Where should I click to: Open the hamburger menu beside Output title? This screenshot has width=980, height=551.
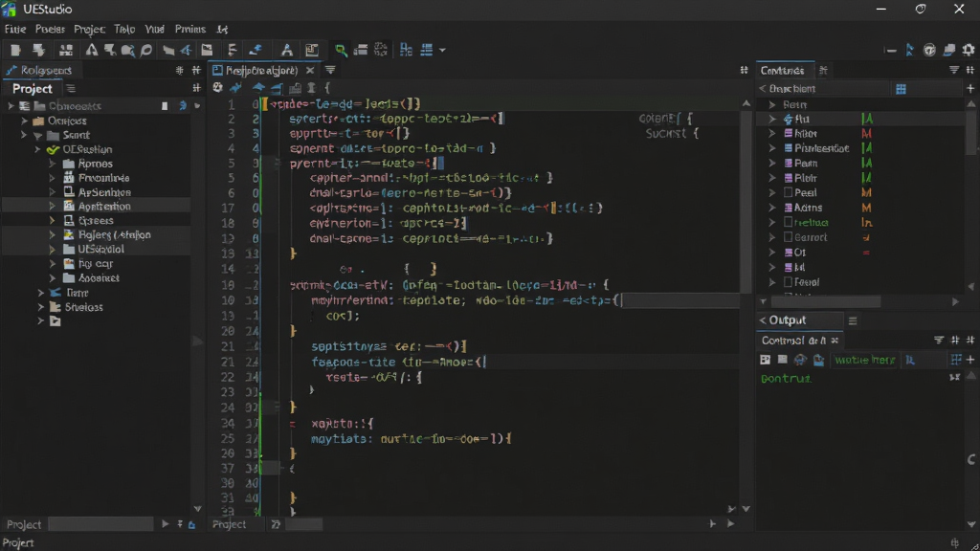pos(853,320)
